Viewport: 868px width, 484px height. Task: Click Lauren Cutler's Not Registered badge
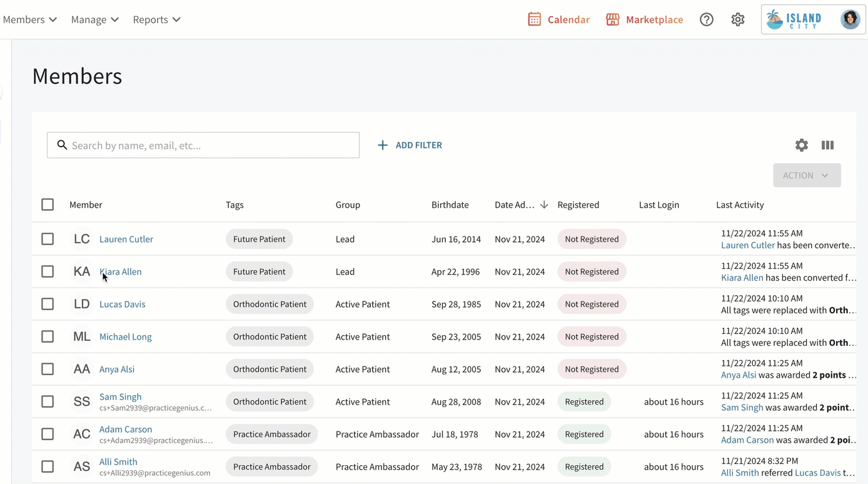(x=592, y=239)
